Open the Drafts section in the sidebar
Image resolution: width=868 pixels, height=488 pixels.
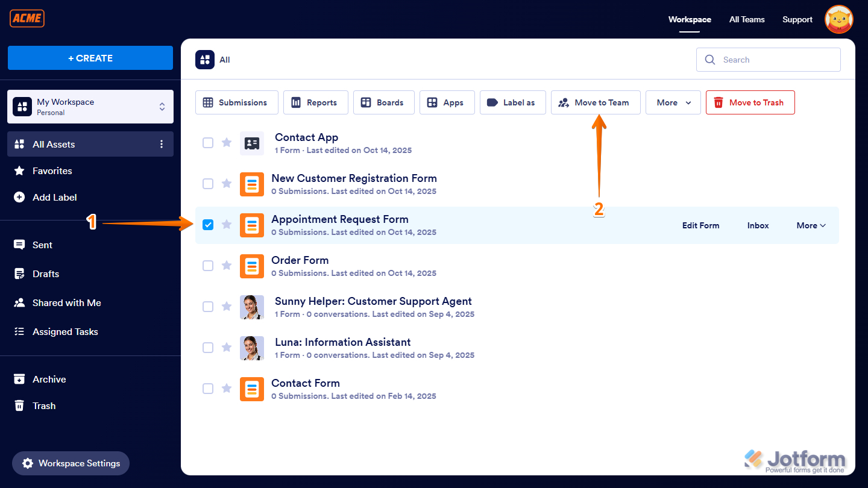45,274
